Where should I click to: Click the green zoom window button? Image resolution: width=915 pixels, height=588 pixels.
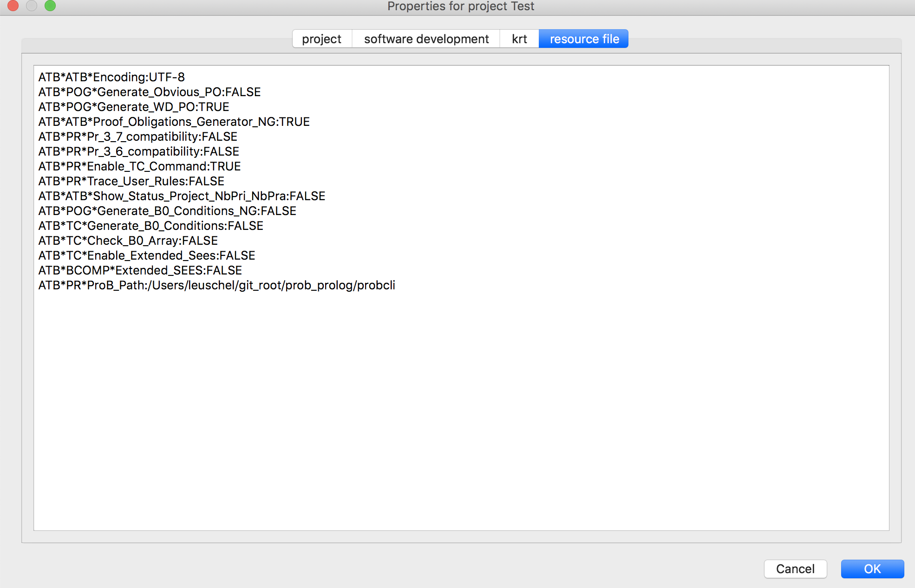[x=50, y=6]
